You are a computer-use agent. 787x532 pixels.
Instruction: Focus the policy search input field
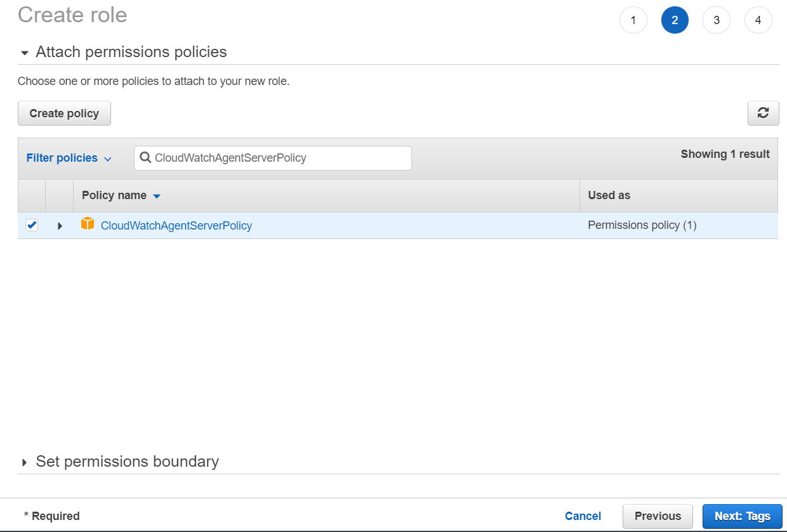(x=273, y=158)
